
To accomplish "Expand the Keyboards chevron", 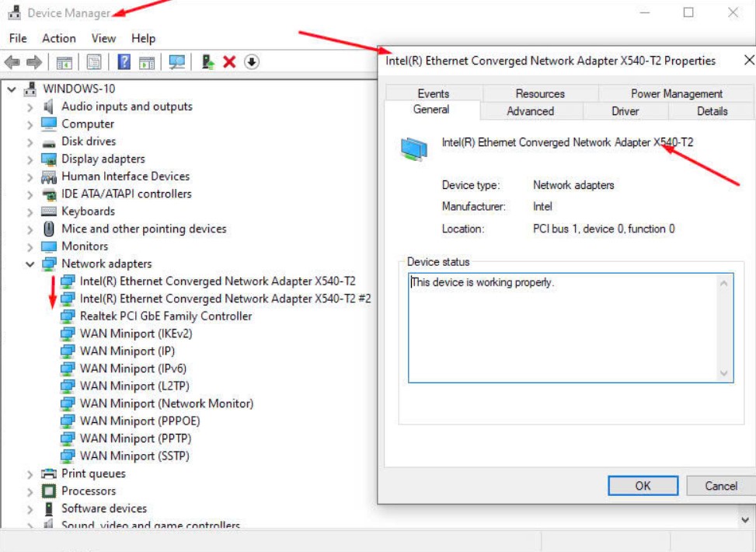I will click(30, 211).
